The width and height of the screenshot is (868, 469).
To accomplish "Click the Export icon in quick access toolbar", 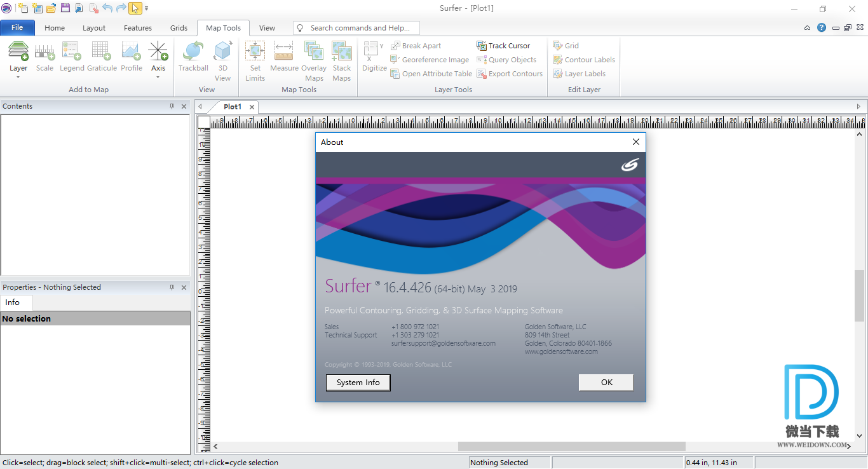I will pos(93,8).
